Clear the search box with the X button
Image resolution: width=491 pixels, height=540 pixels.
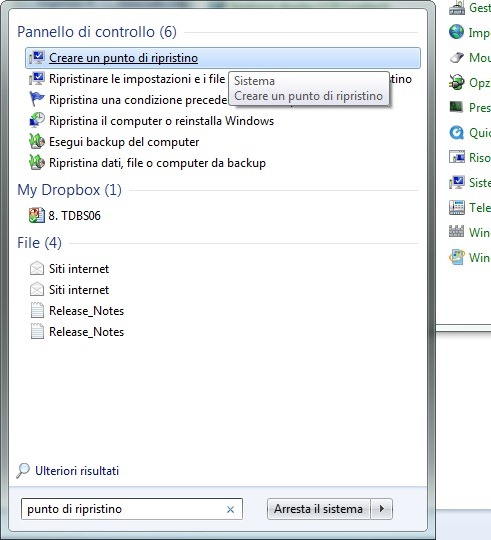(230, 509)
